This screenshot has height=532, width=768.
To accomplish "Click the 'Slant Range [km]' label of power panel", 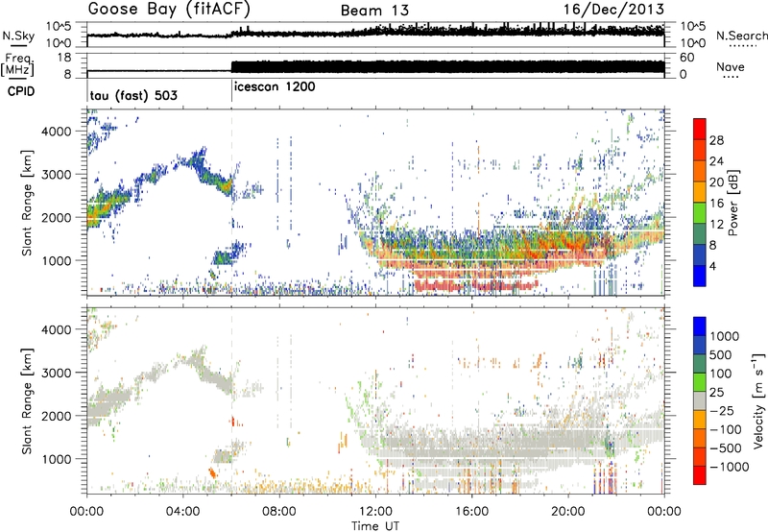I will (27, 203).
